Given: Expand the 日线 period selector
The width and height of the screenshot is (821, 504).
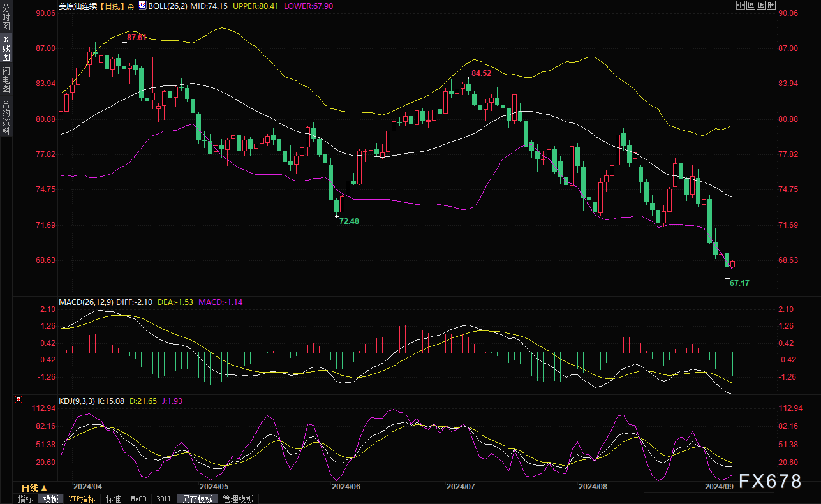Looking at the screenshot, I should tap(34, 488).
